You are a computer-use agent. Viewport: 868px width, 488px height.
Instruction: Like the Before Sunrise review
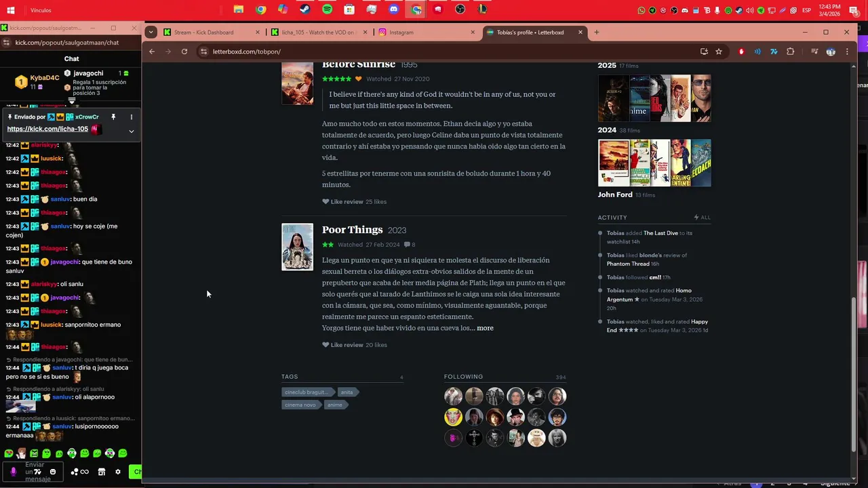pos(342,201)
